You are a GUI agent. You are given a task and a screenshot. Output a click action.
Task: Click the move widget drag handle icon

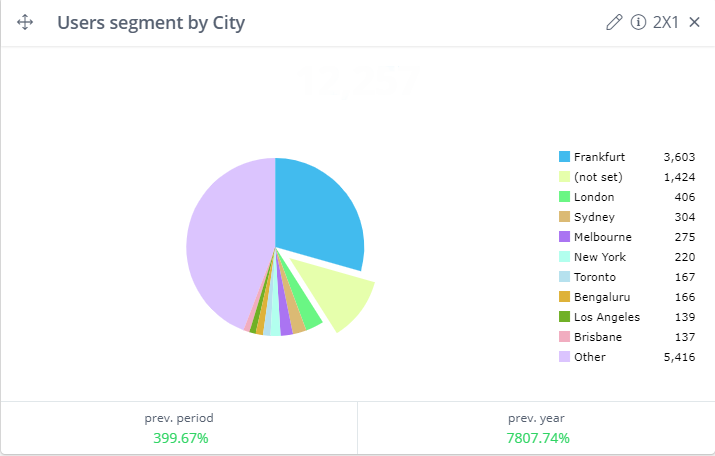pyautogui.click(x=26, y=23)
